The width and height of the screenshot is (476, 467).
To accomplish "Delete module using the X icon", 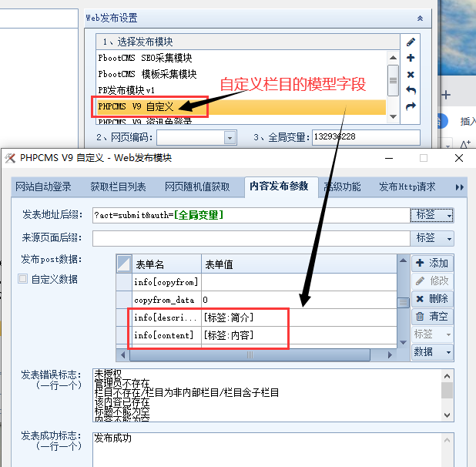I will pyautogui.click(x=411, y=75).
